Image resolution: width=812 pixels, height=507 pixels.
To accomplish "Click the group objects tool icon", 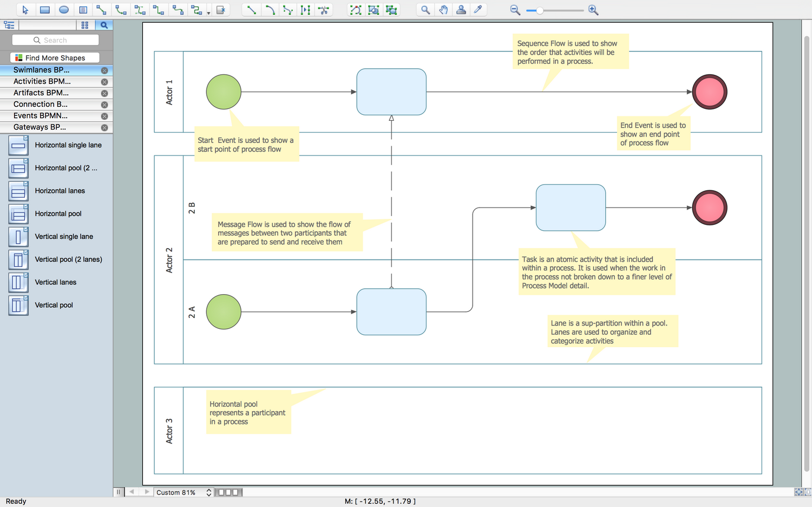I will pos(374,10).
